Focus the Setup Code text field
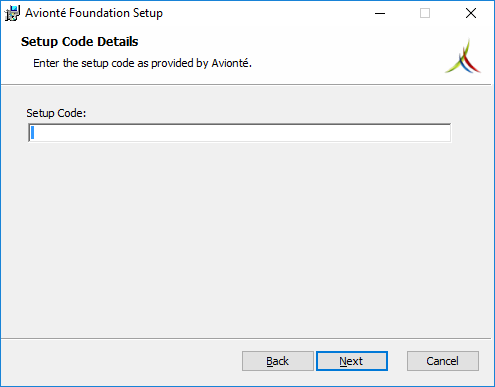Image resolution: width=495 pixels, height=387 pixels. (x=240, y=133)
